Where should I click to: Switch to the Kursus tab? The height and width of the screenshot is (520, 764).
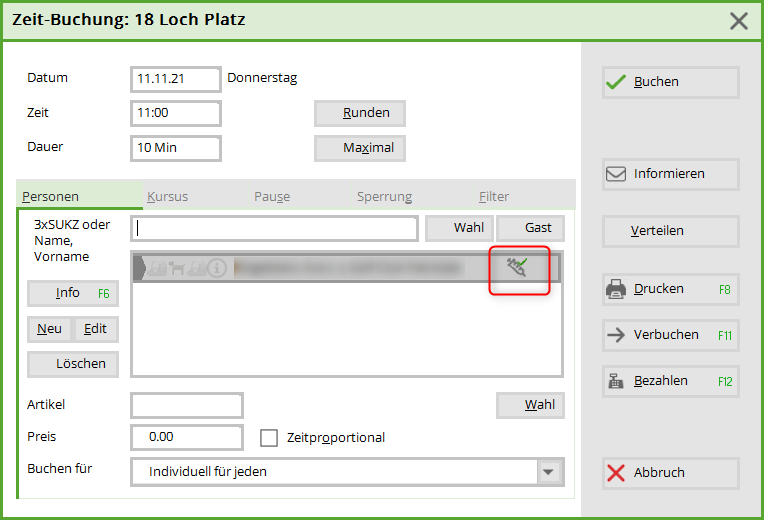168,196
